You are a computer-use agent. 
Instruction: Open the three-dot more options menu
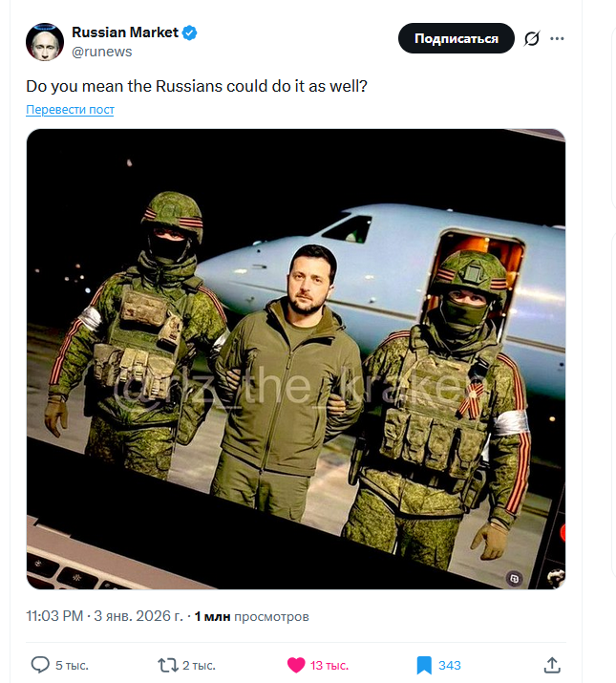tap(558, 39)
